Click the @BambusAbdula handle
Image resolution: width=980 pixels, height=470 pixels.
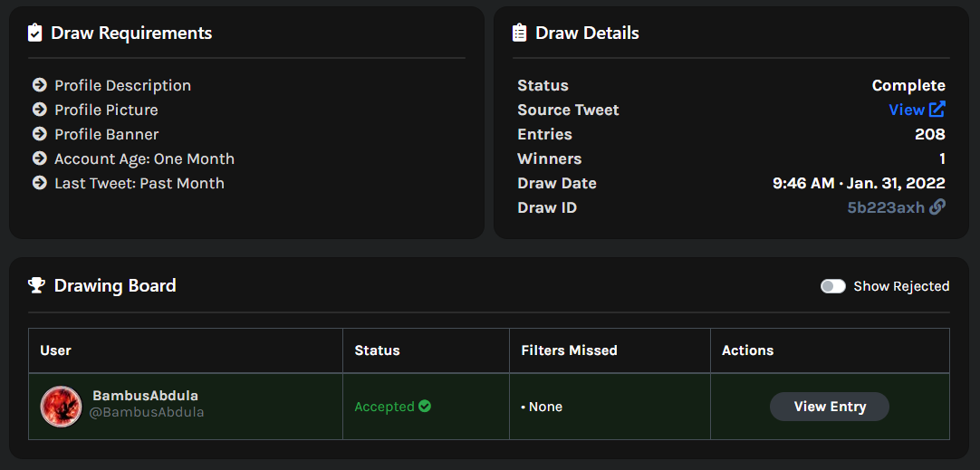coord(147,413)
